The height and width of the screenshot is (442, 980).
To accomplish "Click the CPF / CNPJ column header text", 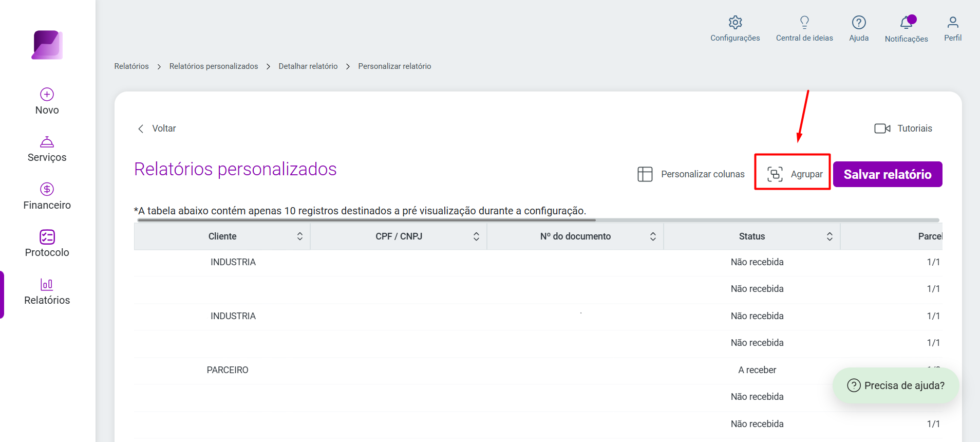I will click(x=399, y=236).
